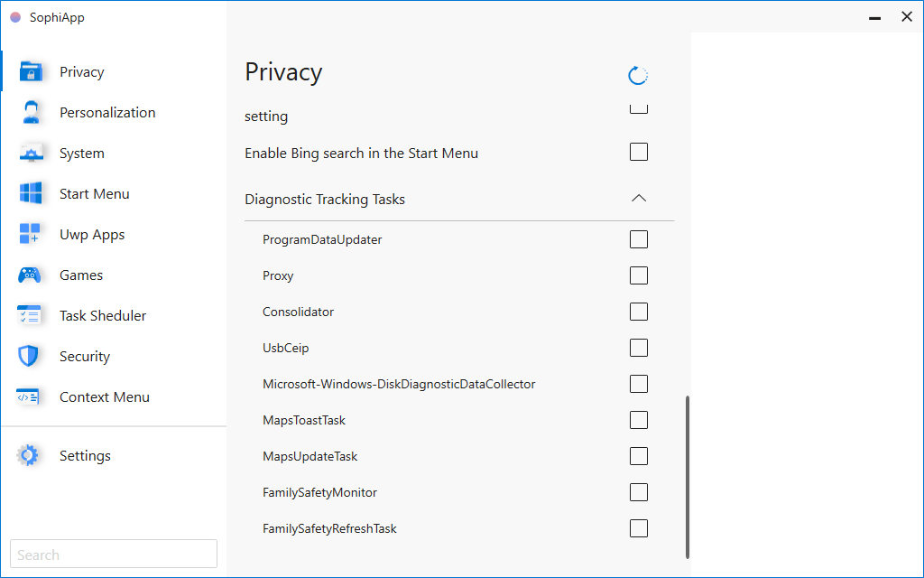Screen dimensions: 924x578
Task: Open System section via its icon
Action: [x=28, y=153]
